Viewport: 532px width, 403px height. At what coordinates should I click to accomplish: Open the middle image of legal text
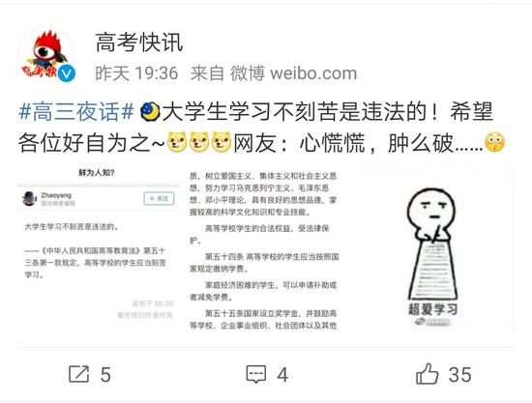pos(263,248)
